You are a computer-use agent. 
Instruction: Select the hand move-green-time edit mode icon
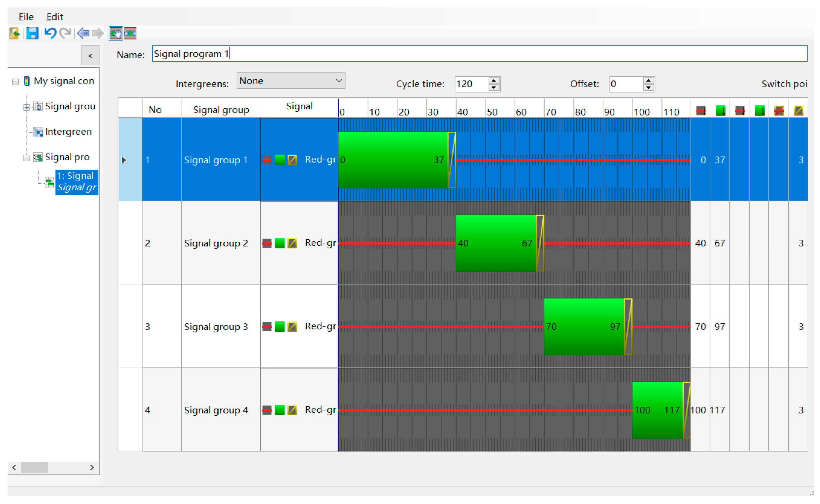click(x=116, y=33)
